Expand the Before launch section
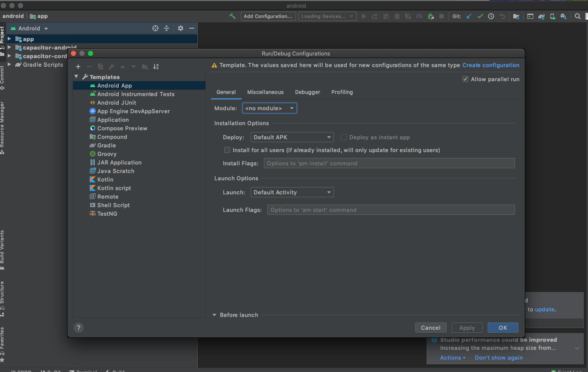This screenshot has width=588, height=372. [x=235, y=315]
